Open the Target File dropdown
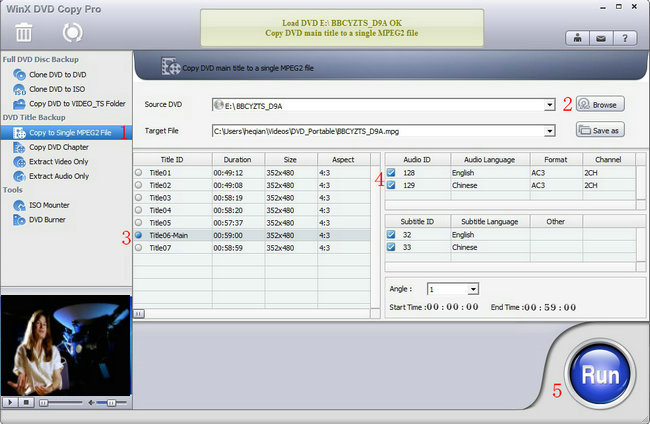The width and height of the screenshot is (650, 424). [x=550, y=131]
